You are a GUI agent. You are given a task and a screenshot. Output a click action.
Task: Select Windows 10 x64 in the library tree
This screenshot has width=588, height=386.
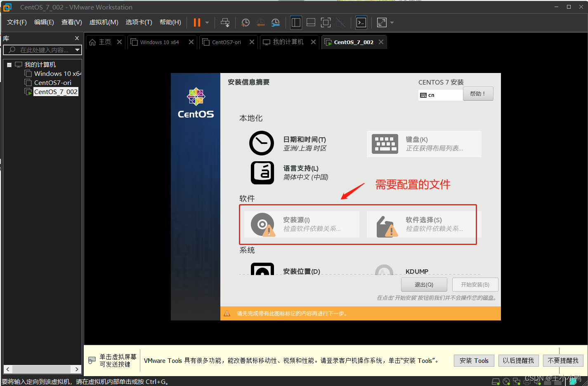point(57,73)
